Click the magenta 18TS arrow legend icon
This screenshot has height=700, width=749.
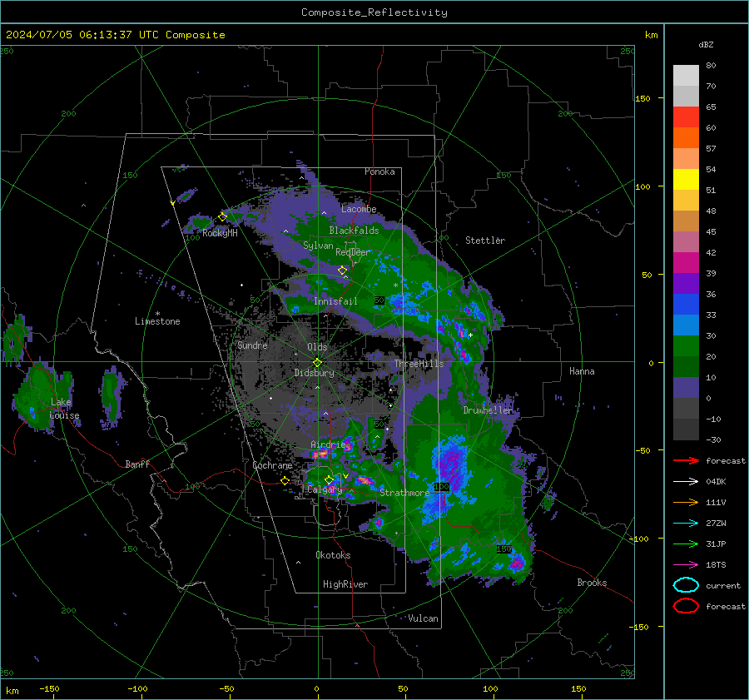[686, 565]
